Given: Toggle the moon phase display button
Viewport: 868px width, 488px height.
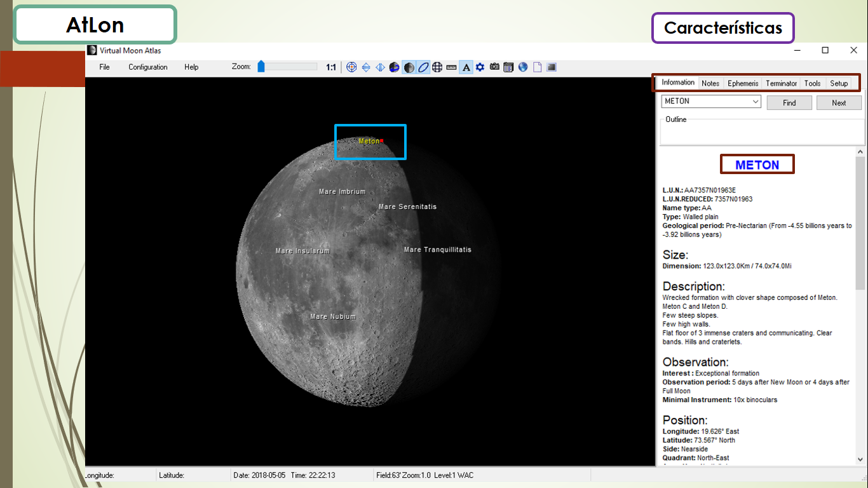Looking at the screenshot, I should click(x=409, y=67).
